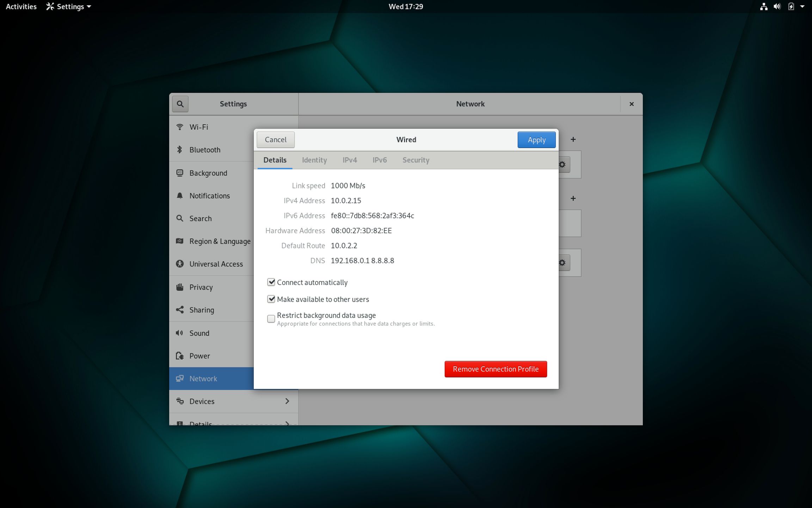The height and width of the screenshot is (508, 812).
Task: Select Bluetooth in the sidebar
Action: (x=204, y=150)
